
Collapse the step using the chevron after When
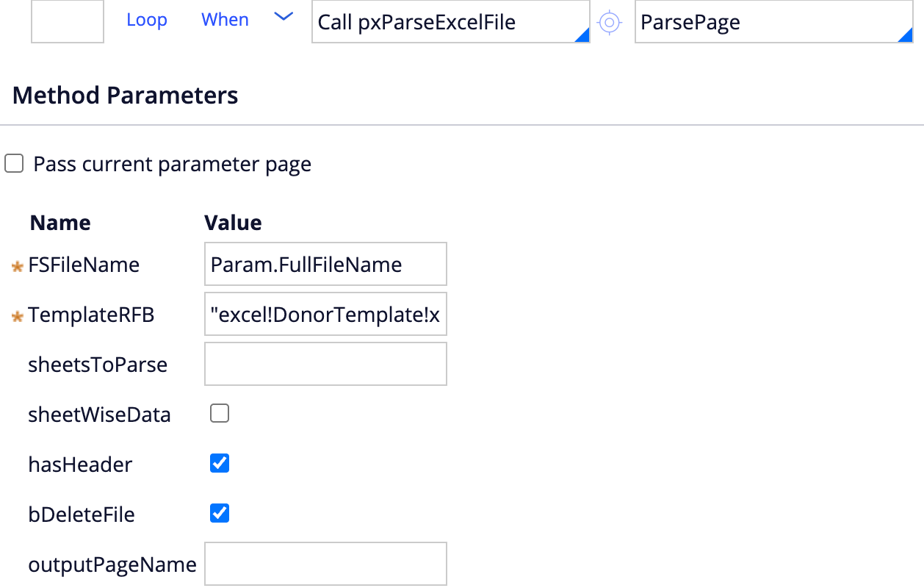pos(284,18)
